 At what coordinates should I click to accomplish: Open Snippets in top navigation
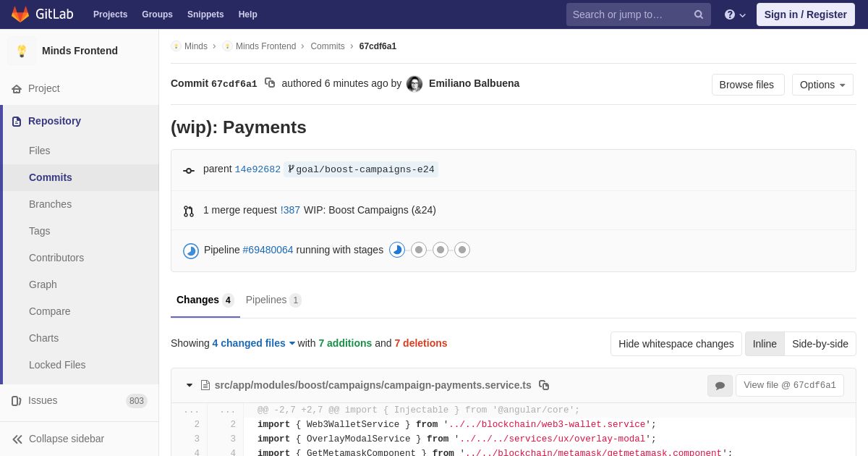tap(205, 14)
